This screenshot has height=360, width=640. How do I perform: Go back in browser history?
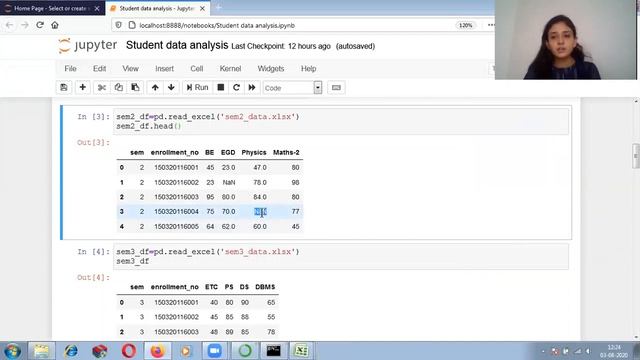click(x=9, y=25)
